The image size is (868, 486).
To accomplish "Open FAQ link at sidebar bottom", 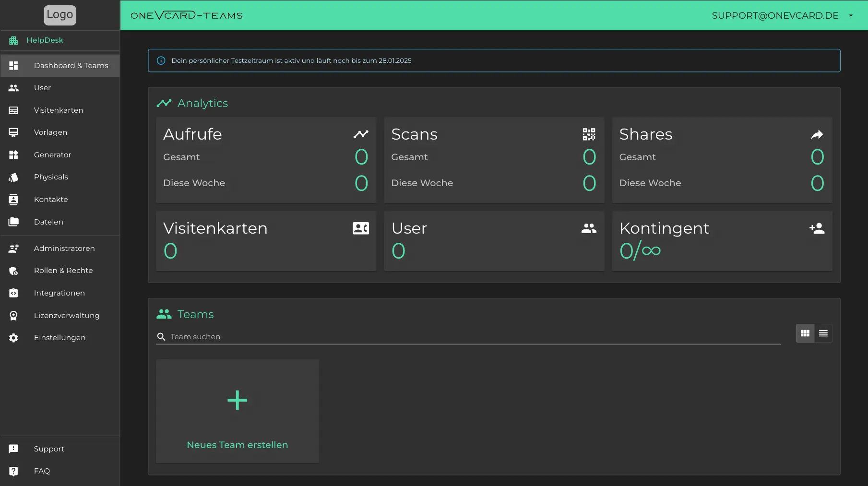I will point(60,471).
